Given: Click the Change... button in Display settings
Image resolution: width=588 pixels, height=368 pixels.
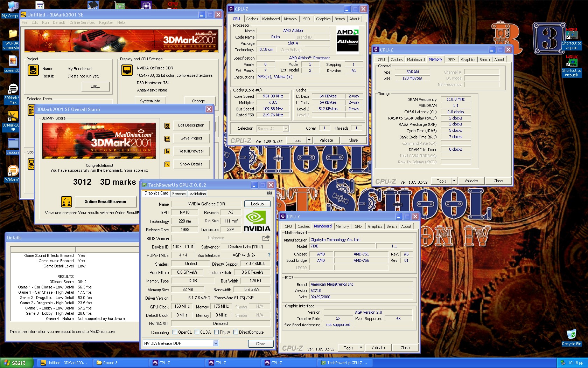Looking at the screenshot, I should tap(200, 101).
